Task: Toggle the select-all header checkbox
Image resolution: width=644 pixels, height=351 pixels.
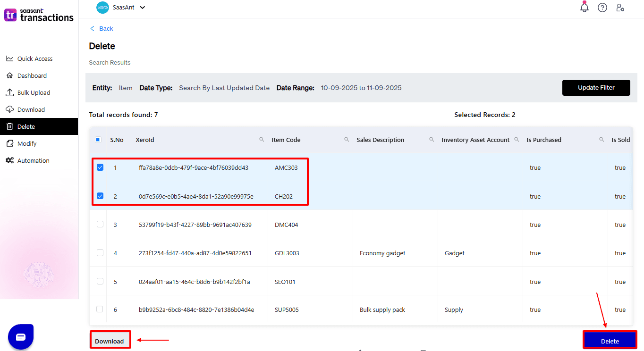Action: (98, 140)
